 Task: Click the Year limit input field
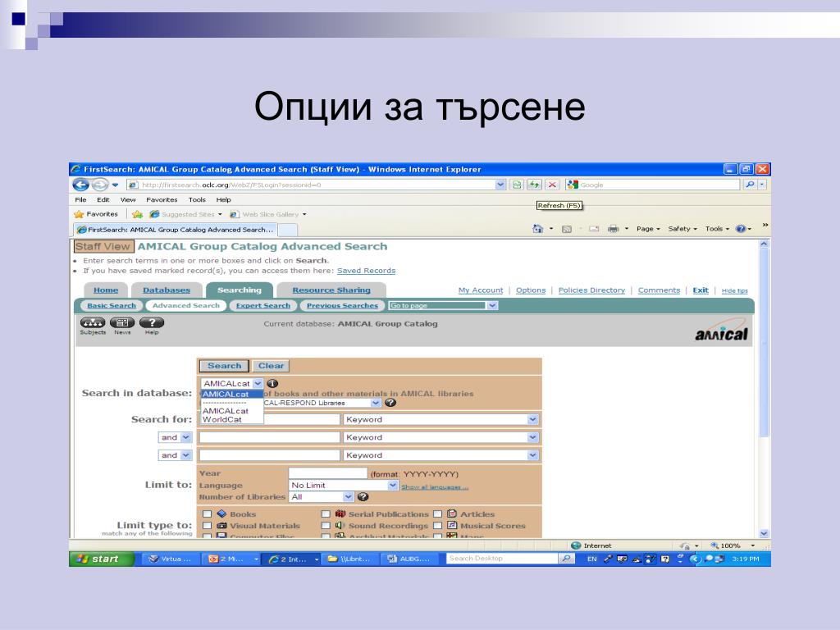[x=328, y=473]
